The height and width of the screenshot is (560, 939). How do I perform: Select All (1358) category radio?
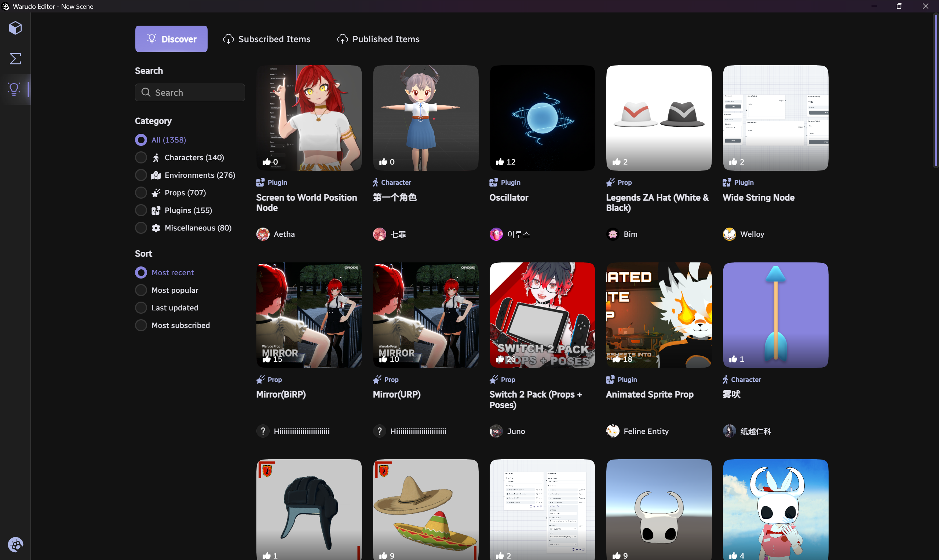141,140
